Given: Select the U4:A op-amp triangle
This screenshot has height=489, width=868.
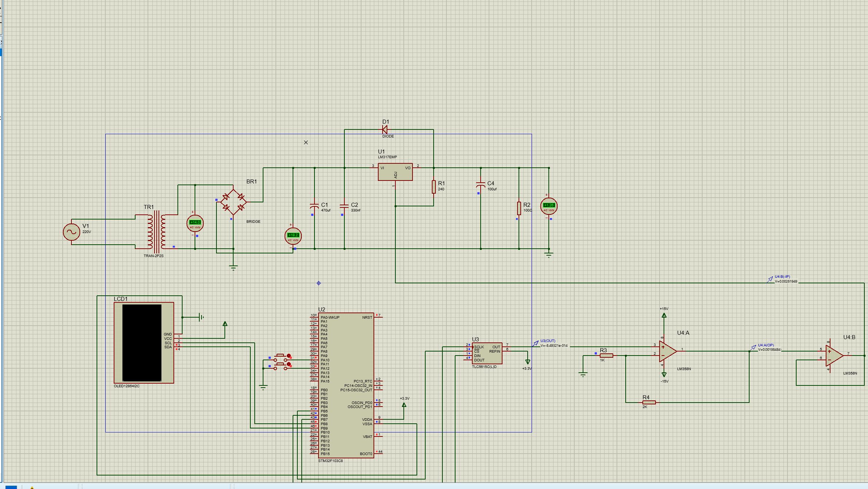Looking at the screenshot, I should (x=668, y=351).
